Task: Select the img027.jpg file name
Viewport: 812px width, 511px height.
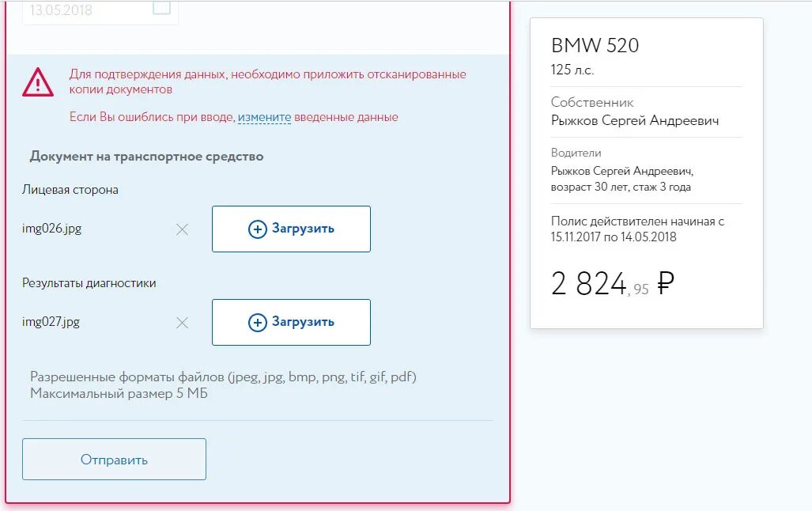Action: point(51,322)
